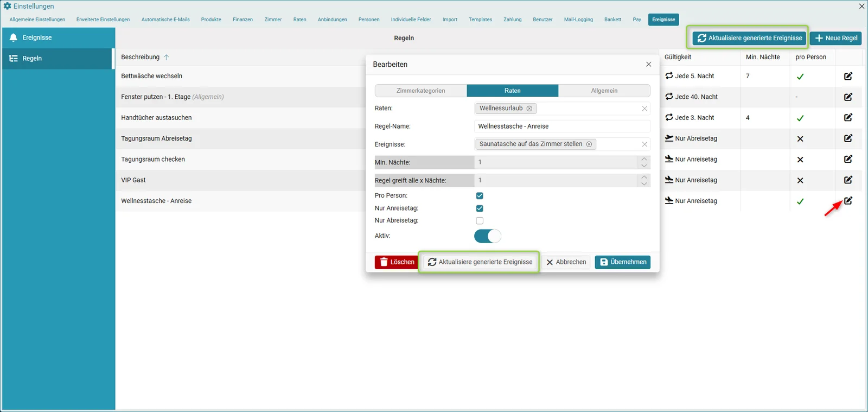The height and width of the screenshot is (412, 868).
Task: Open the Templates settings tab
Action: (x=480, y=20)
